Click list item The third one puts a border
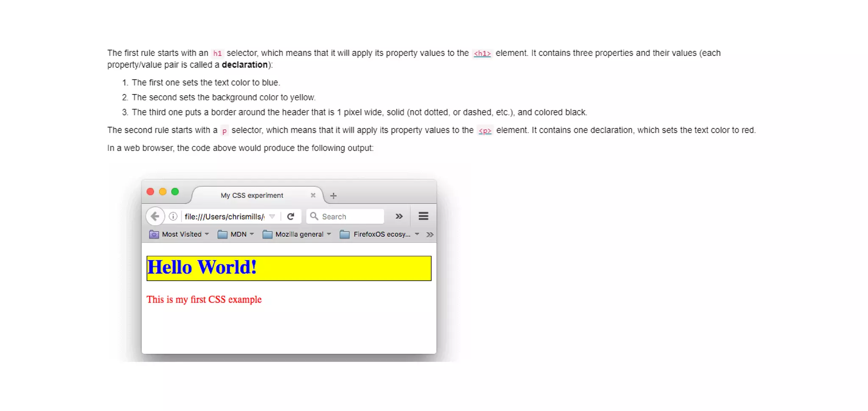The height and width of the screenshot is (411, 868). pyautogui.click(x=359, y=112)
